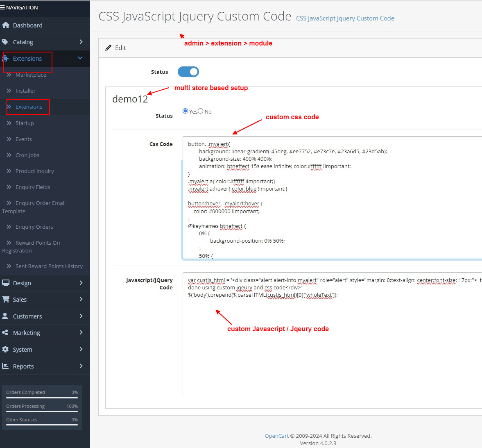The width and height of the screenshot is (482, 448).
Task: Follow the CSS JavaScript Jquery Custom Code breadcrumb link
Action: click(345, 18)
